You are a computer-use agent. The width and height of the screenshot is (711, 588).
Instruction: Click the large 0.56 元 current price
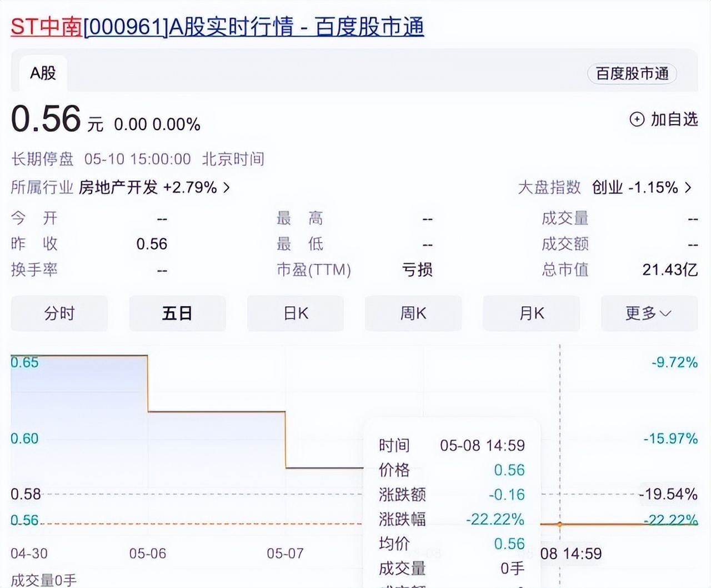coord(47,119)
